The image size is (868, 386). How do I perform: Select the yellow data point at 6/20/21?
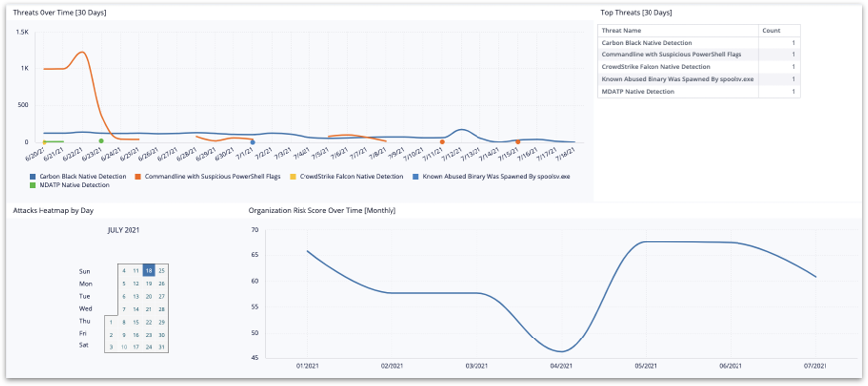pos(44,142)
